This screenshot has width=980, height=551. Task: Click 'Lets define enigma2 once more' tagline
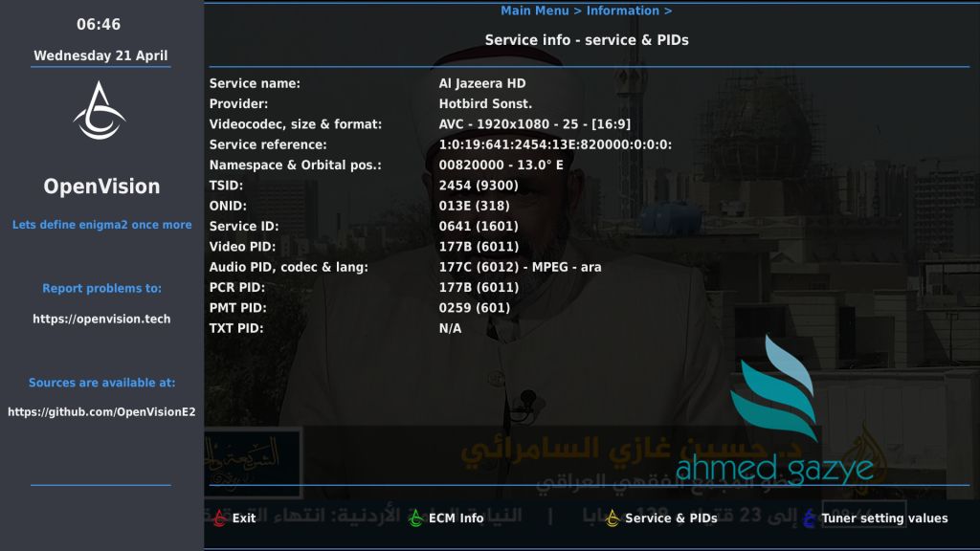point(101,225)
